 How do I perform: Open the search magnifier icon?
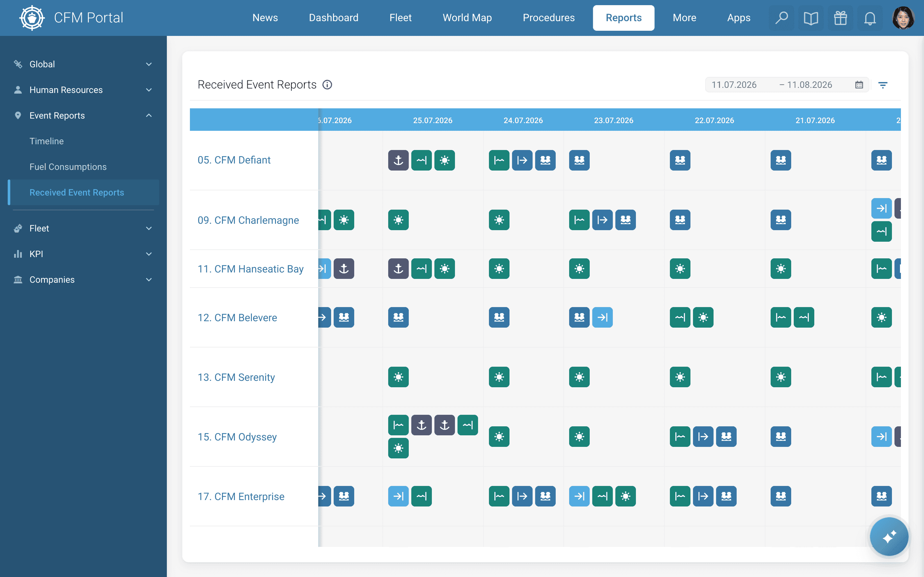pos(781,18)
